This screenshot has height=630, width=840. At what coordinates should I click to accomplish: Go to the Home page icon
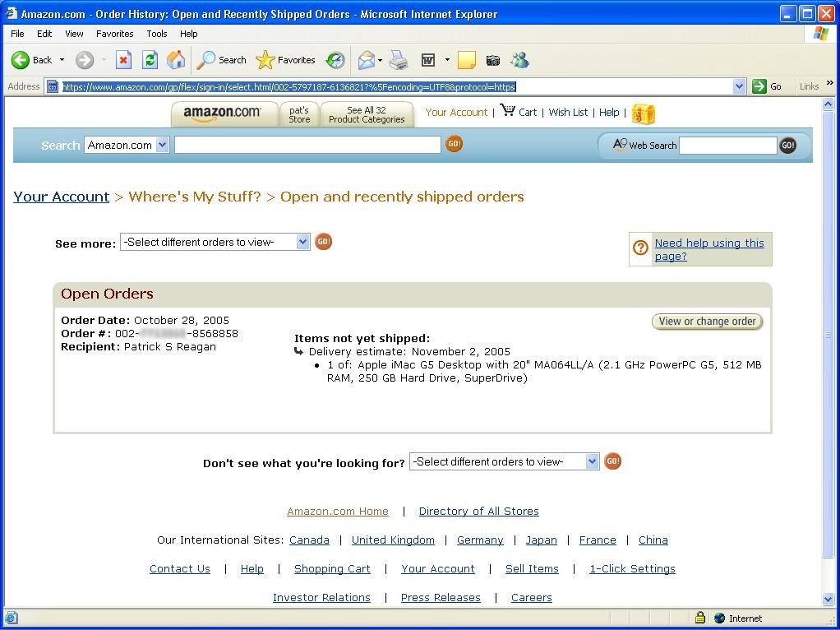pyautogui.click(x=176, y=60)
